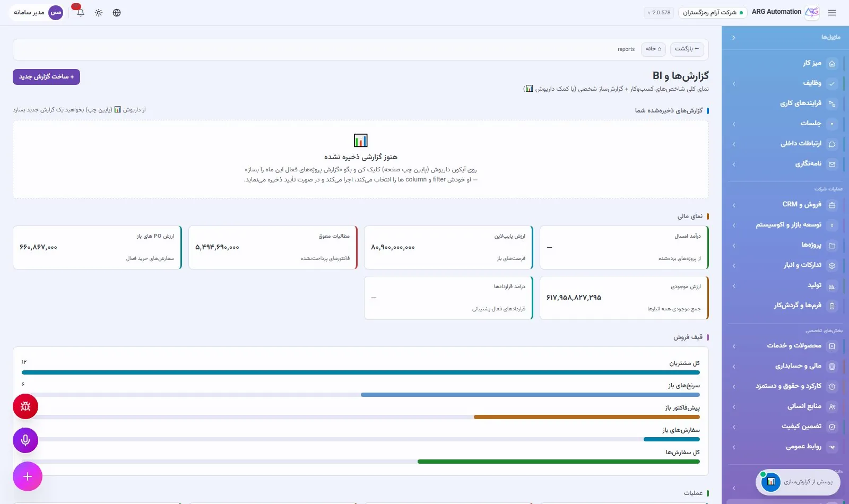849x504 pixels.
Task: Click the clipboard icon beside فرم‌ها و گردش‌کار
Action: tap(832, 306)
